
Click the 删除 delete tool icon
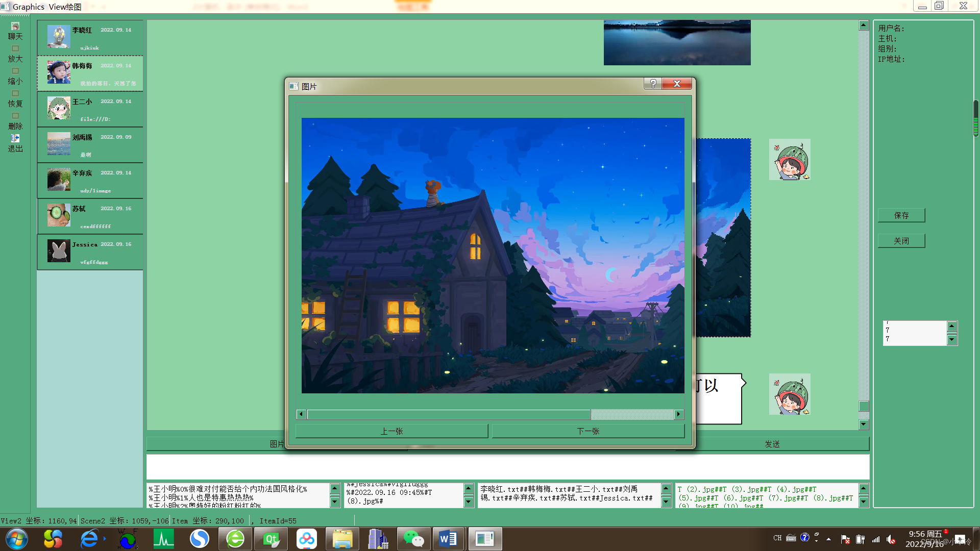pyautogui.click(x=15, y=116)
